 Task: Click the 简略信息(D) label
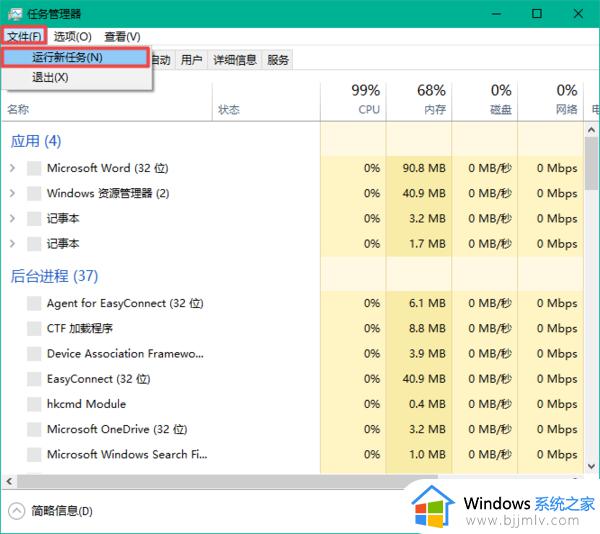pyautogui.click(x=62, y=511)
